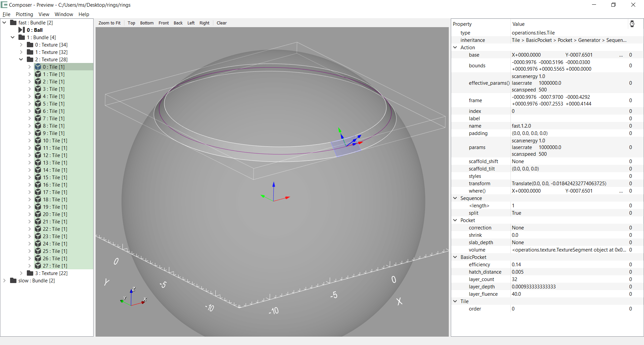The height and width of the screenshot is (345, 644).
Task: Switch to Top view
Action: (131, 23)
